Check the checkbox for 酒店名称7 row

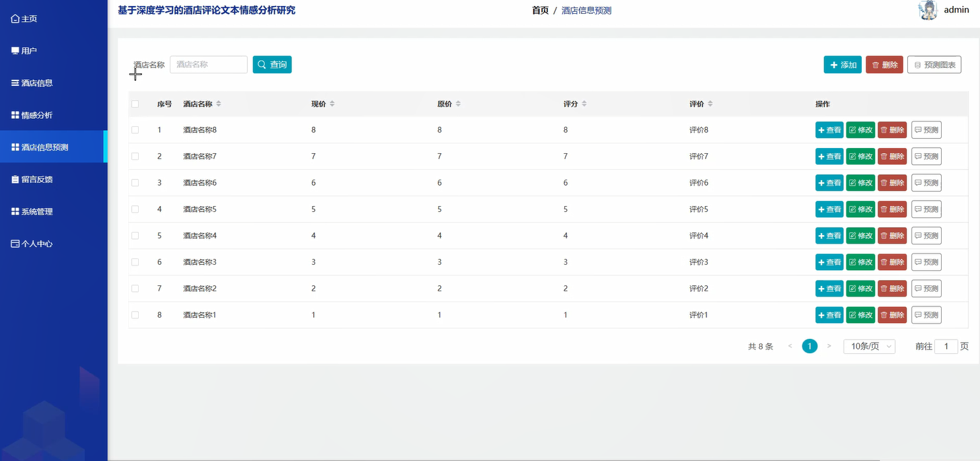coord(135,157)
